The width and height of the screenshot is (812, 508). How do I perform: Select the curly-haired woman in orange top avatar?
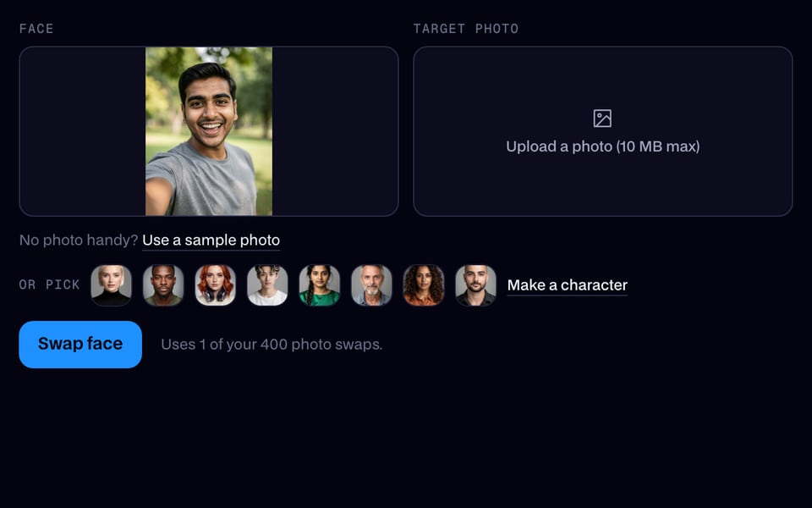(424, 285)
